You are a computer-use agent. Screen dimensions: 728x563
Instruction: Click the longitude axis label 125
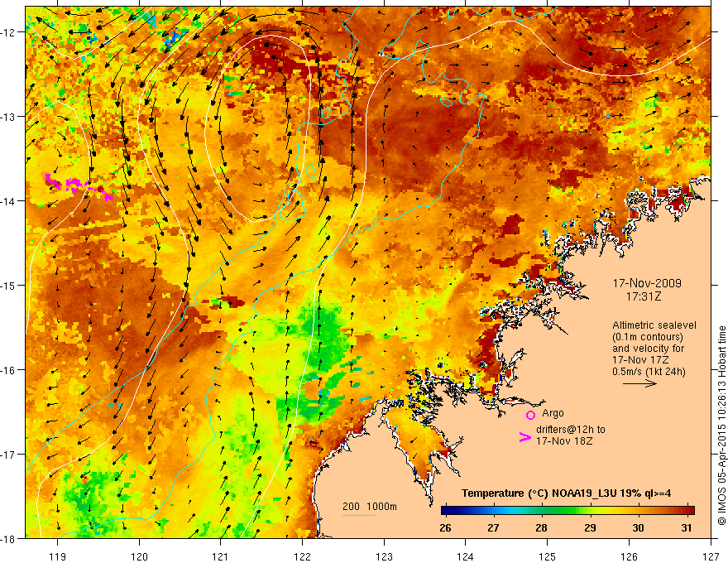tap(548, 556)
